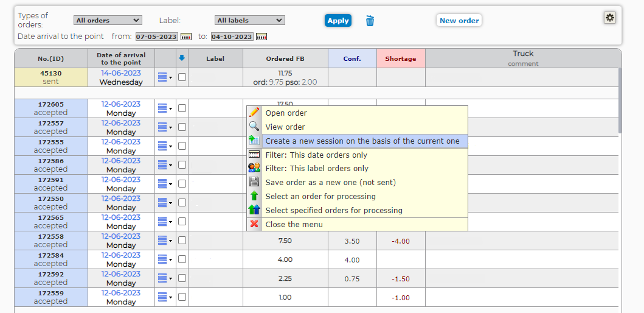Click the 'from' date input field

tap(156, 37)
